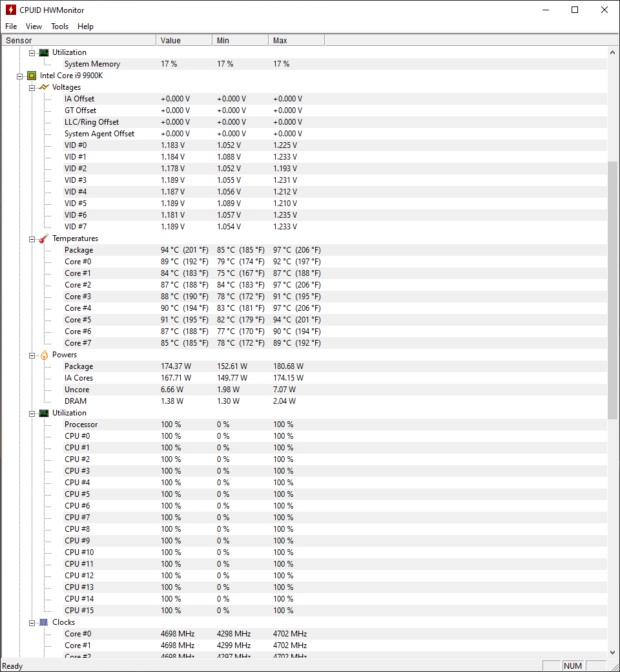Screen dimensions: 620x672
Task: Click the vertical scrollbar thumb
Action: click(x=612, y=290)
